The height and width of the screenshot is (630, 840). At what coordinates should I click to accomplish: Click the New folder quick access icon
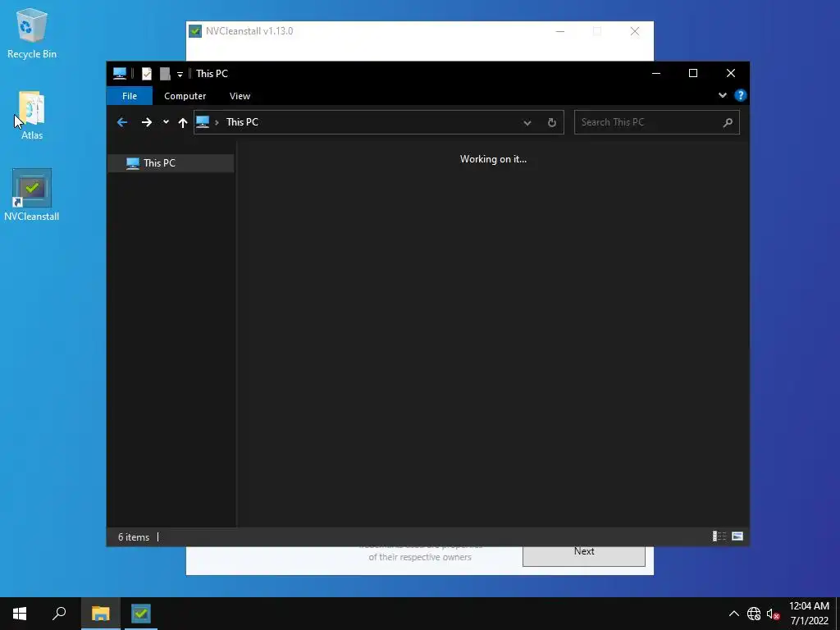click(x=165, y=74)
